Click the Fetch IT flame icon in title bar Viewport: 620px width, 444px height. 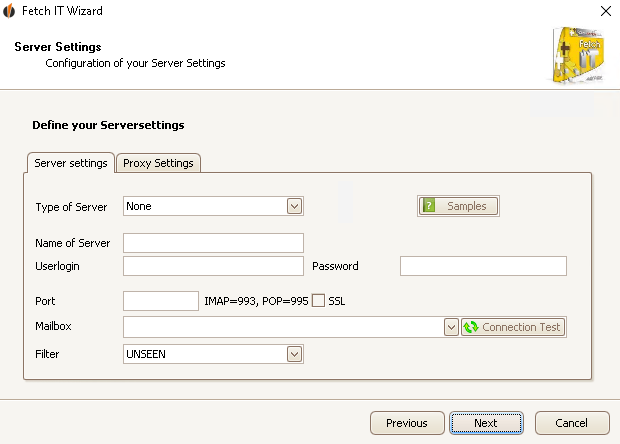click(9, 11)
